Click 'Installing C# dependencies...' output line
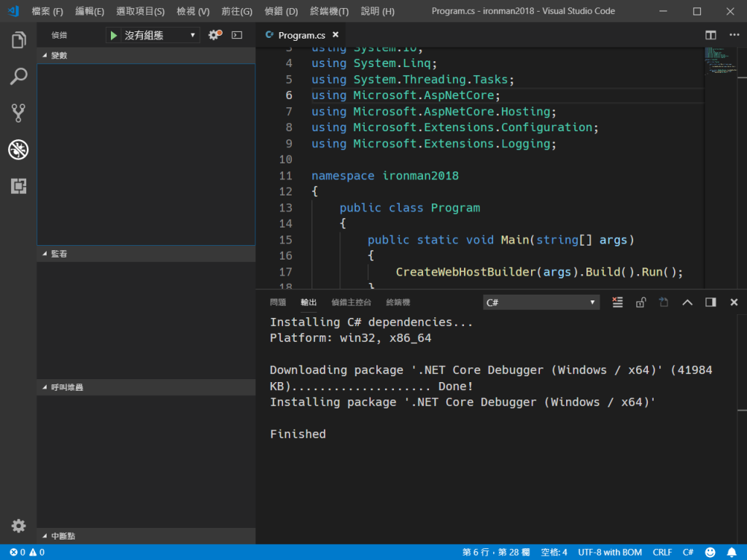The height and width of the screenshot is (560, 747). (x=371, y=322)
